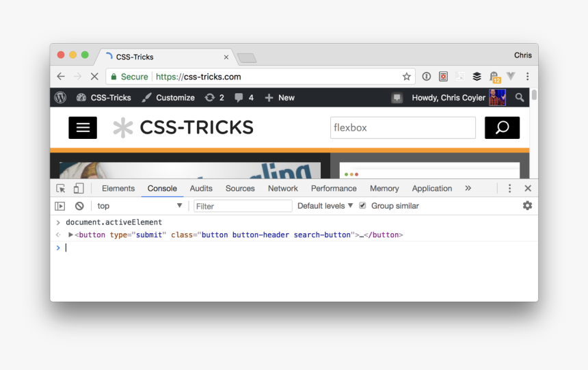Activate the inspect element picker
Image resolution: width=588 pixels, height=370 pixels.
point(61,188)
